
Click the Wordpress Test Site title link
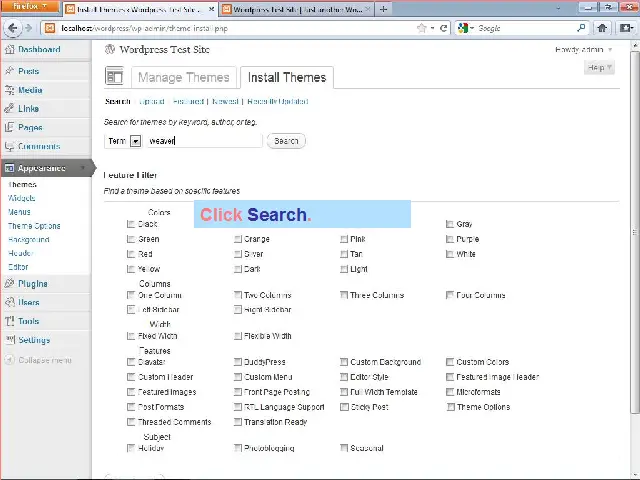point(164,50)
